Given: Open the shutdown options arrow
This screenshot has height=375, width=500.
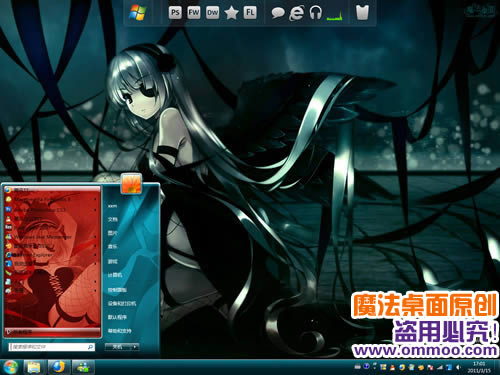Looking at the screenshot, I should (x=135, y=347).
